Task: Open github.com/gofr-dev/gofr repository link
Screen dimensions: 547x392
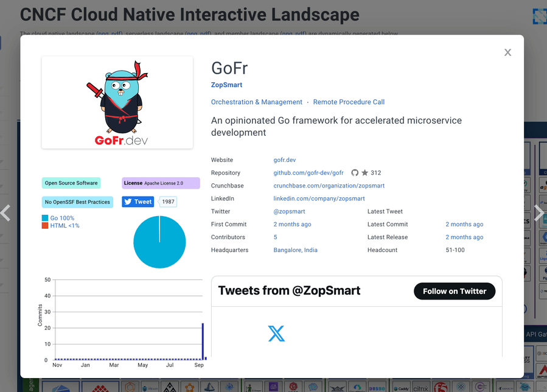Action: [308, 173]
